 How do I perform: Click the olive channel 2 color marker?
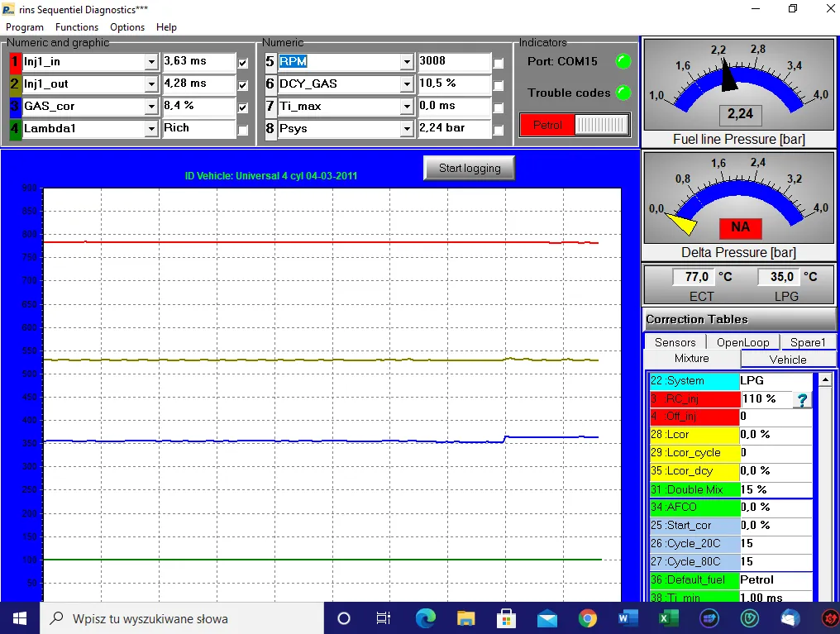click(15, 84)
